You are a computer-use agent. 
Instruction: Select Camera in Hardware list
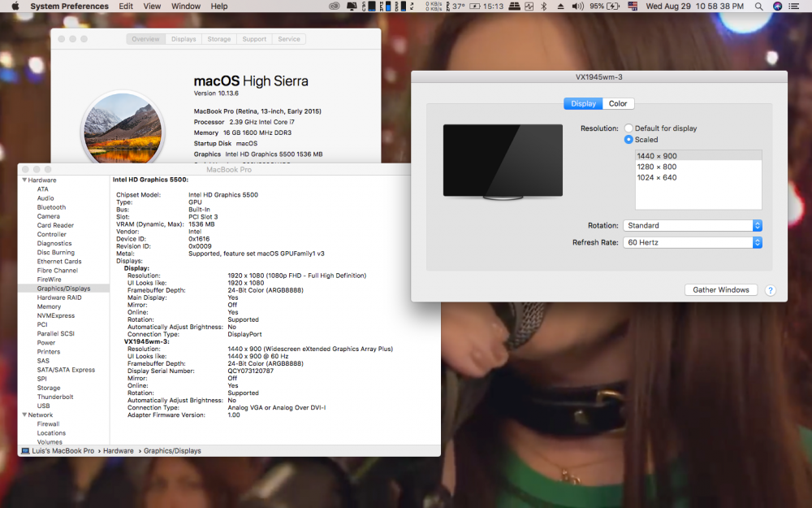48,216
